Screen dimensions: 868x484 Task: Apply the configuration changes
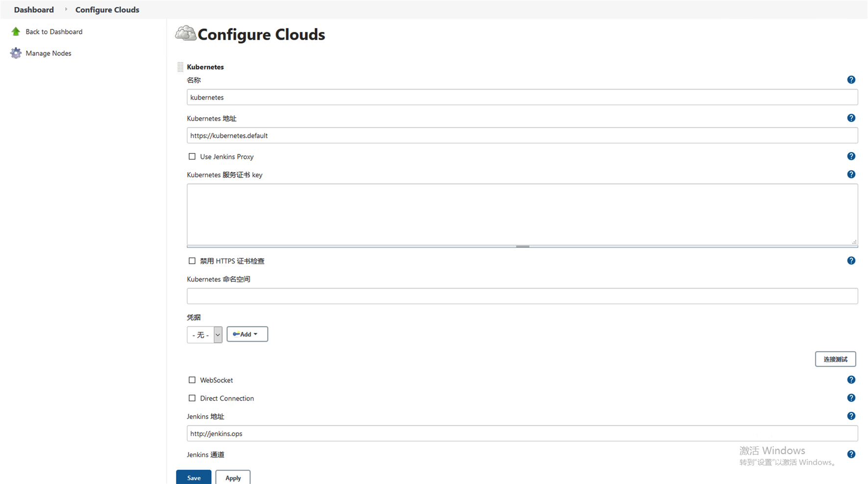pos(233,478)
